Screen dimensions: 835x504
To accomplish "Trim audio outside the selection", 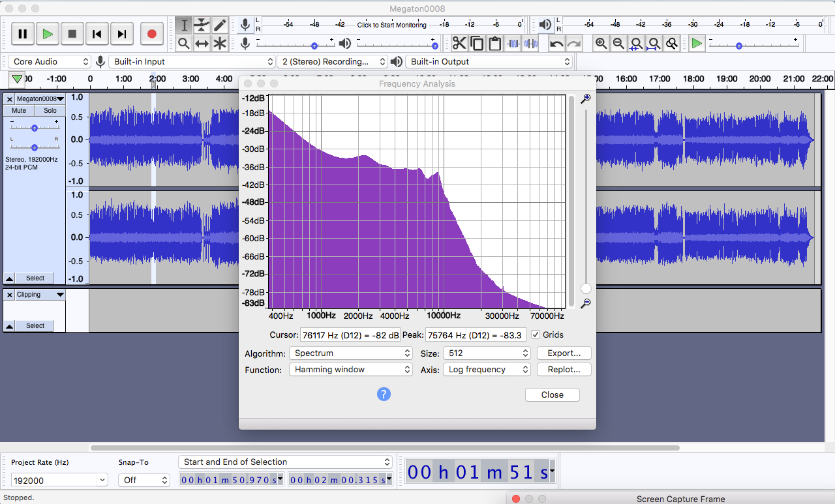I will (x=513, y=44).
